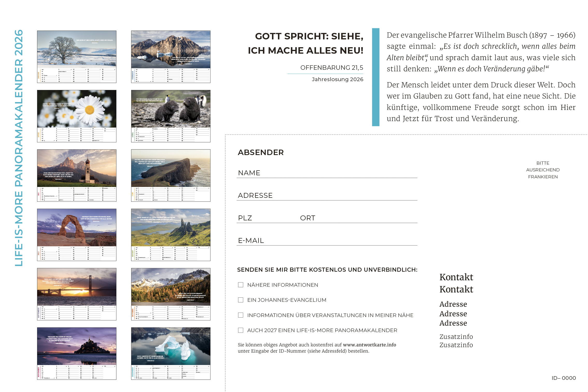Screen dimensions: 588x392
Task: Enable Informationen über Veranstaltungen checkbox
Action: (241, 315)
